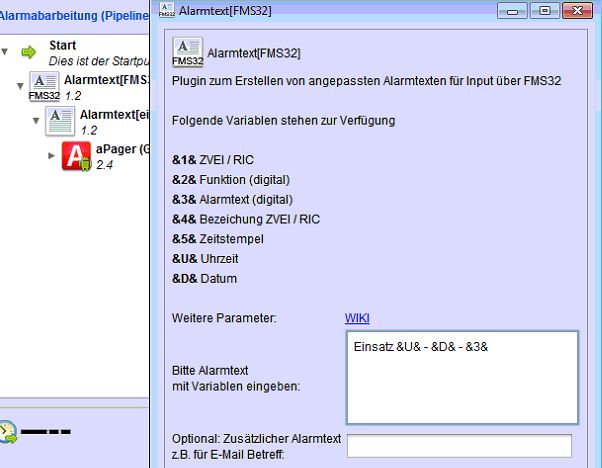Collapse the second Alarmtext node below FMS32
Image resolution: width=602 pixels, height=468 pixels.
click(x=36, y=121)
